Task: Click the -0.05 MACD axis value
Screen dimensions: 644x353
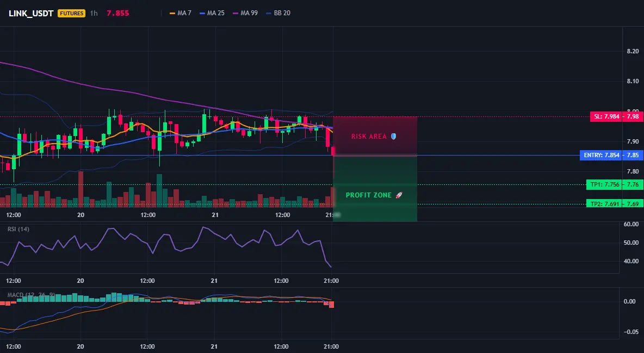Action: click(x=631, y=332)
